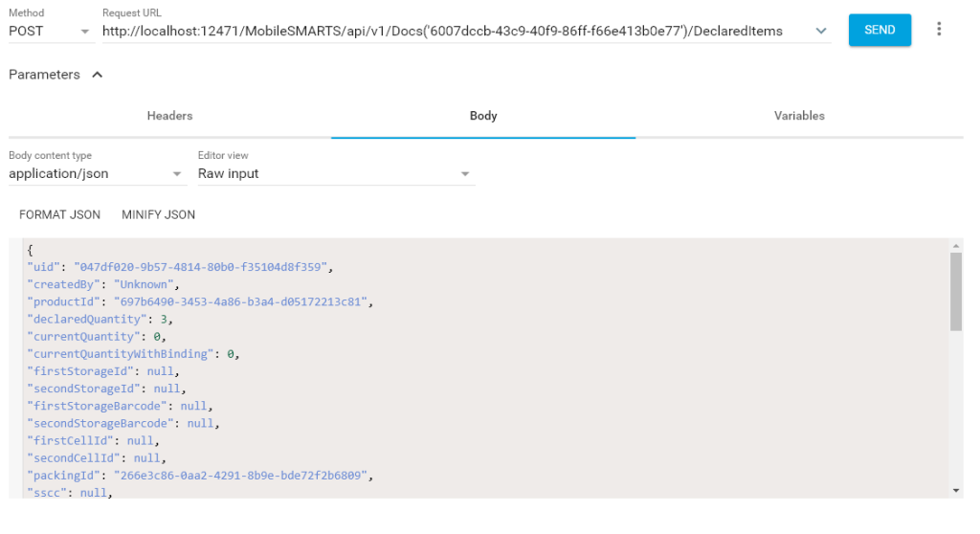
Task: Open the Editor view dropdown
Action: click(336, 173)
